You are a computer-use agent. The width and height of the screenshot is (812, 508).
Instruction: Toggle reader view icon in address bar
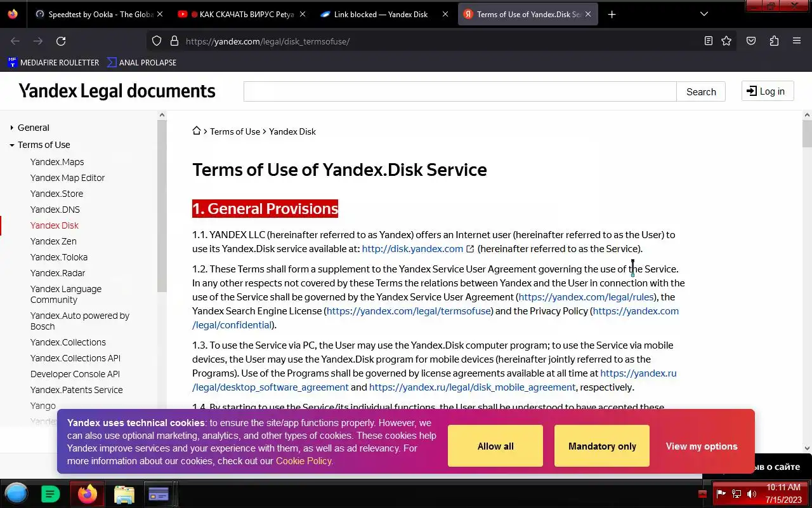(709, 41)
